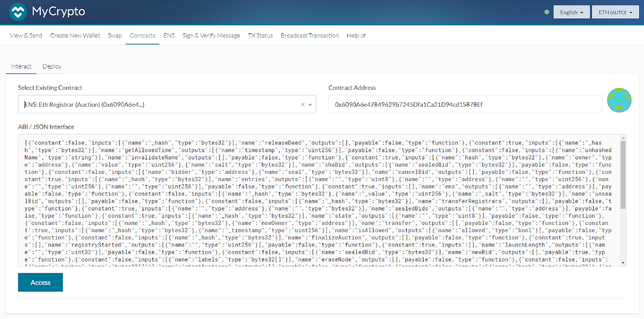This screenshot has height=319, width=644.
Task: Click the MyCrypto heart logo icon
Action: pyautogui.click(x=18, y=11)
